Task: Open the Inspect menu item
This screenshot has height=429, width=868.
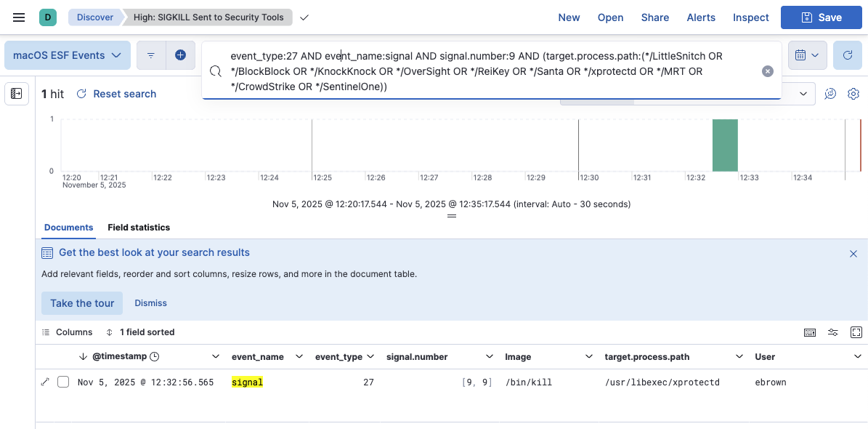Action: (750, 17)
